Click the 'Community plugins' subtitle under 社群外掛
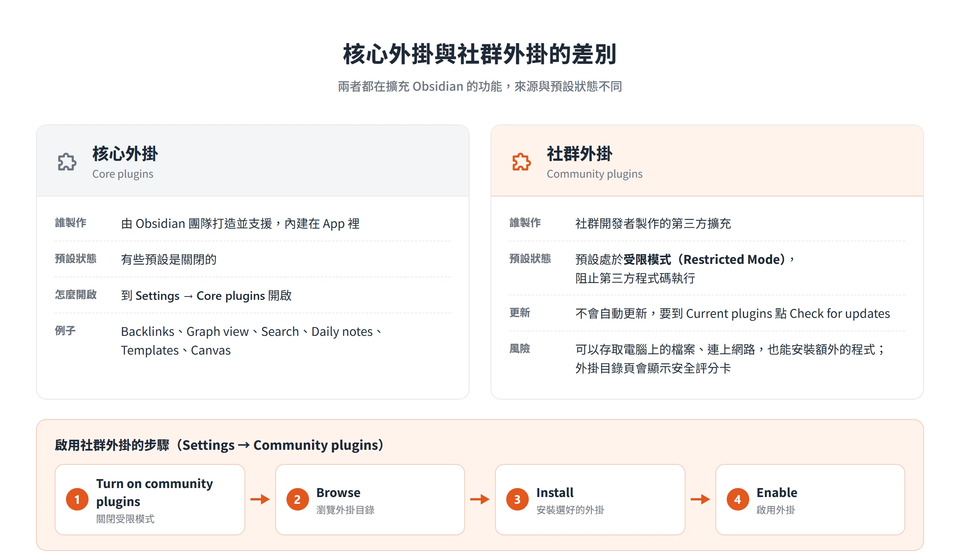Image resolution: width=960 pixels, height=560 pixels. (x=594, y=174)
